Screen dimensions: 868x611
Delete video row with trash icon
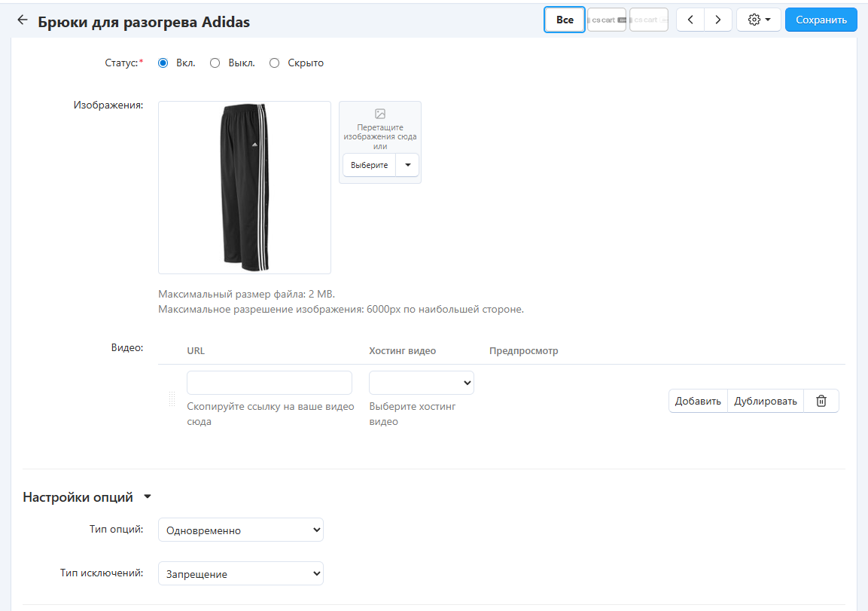(821, 401)
